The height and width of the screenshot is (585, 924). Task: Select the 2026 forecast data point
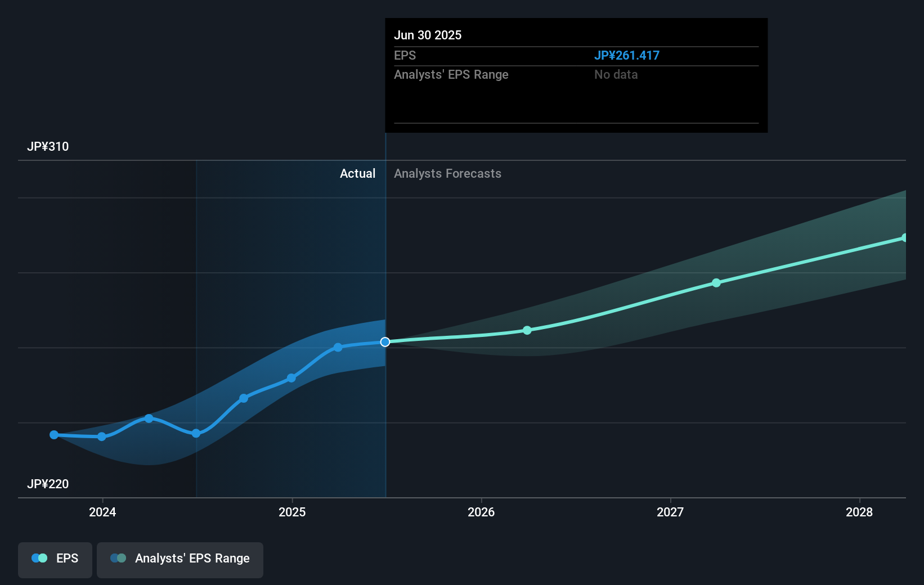[527, 331]
